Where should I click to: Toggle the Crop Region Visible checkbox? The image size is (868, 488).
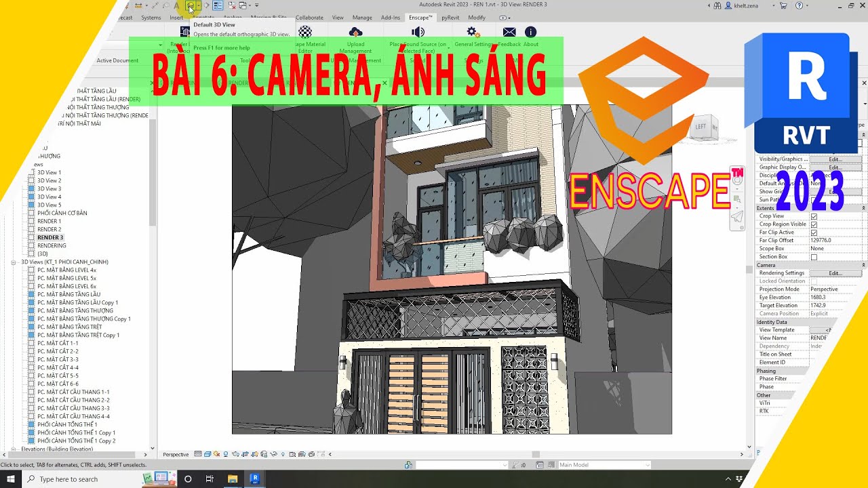(x=814, y=224)
